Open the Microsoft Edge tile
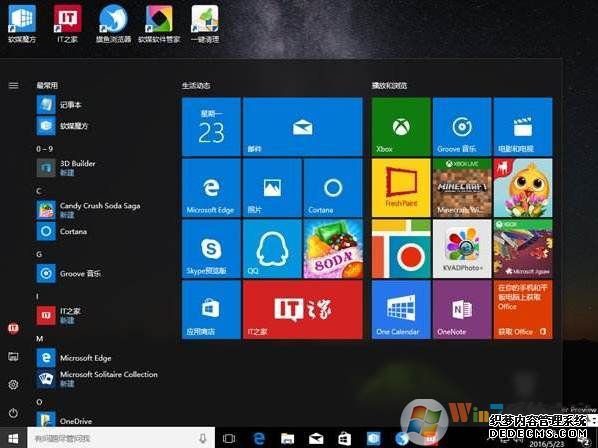Viewport: 598px width, 448px height. 211,188
